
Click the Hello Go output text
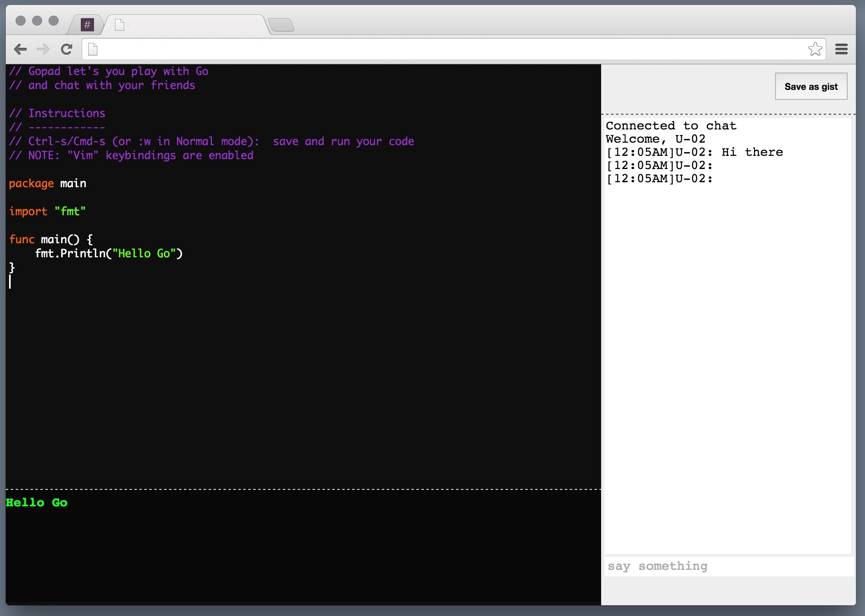tap(37, 503)
